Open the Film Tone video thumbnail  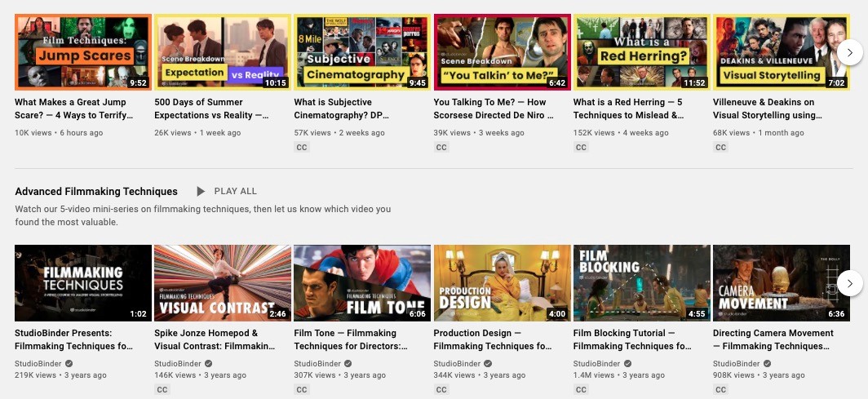pyautogui.click(x=362, y=283)
